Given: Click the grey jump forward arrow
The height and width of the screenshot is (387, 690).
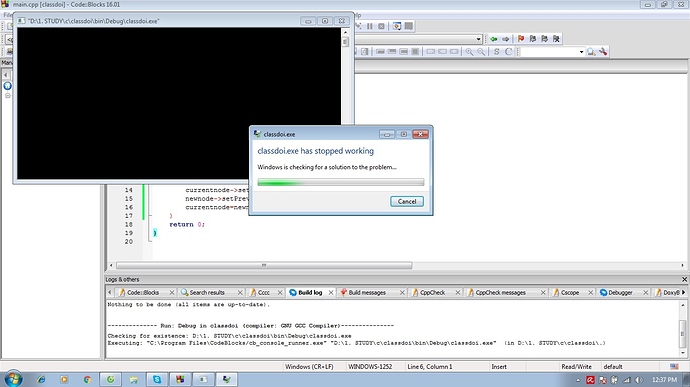Looking at the screenshot, I should (x=506, y=39).
